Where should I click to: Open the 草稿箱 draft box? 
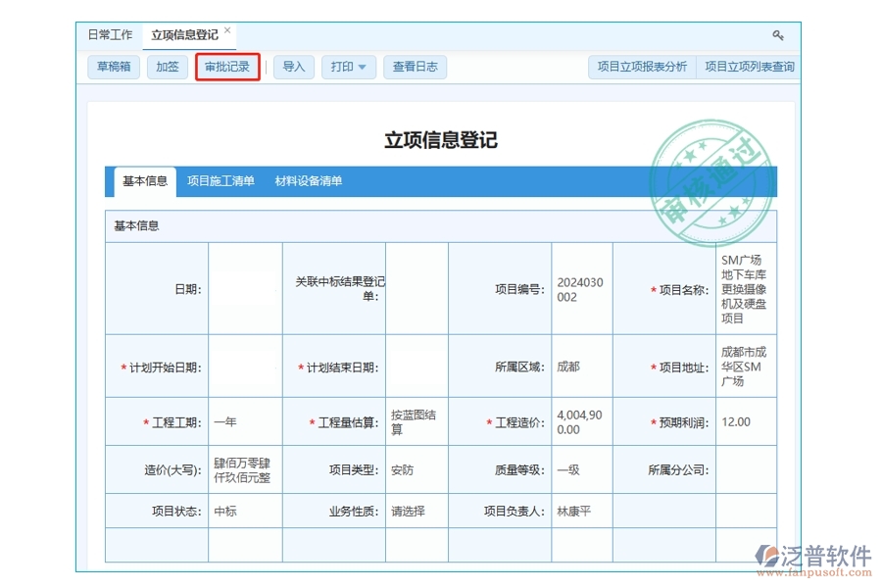[x=114, y=67]
